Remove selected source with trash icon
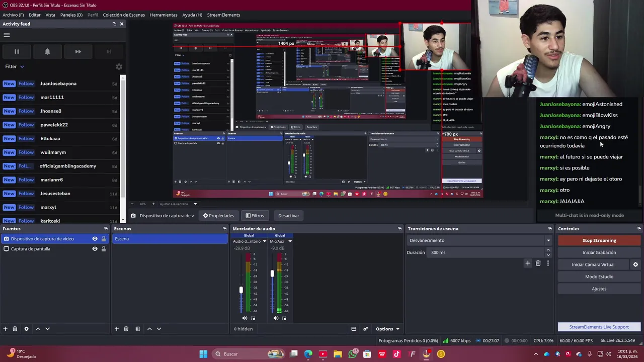 click(15, 329)
